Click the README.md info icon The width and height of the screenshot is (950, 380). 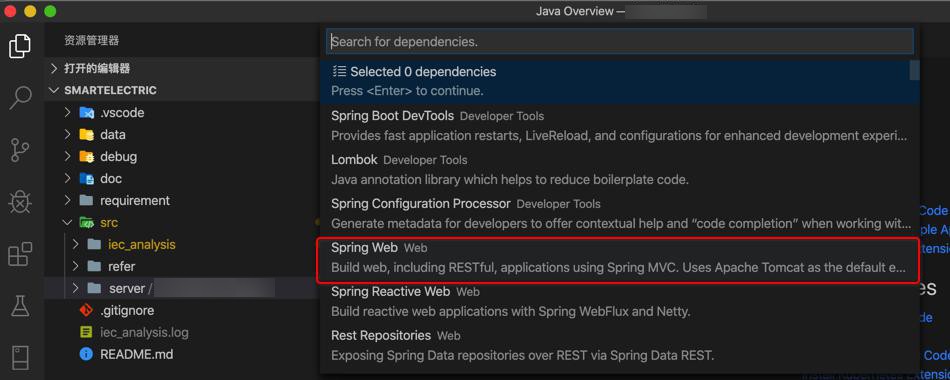pos(86,354)
